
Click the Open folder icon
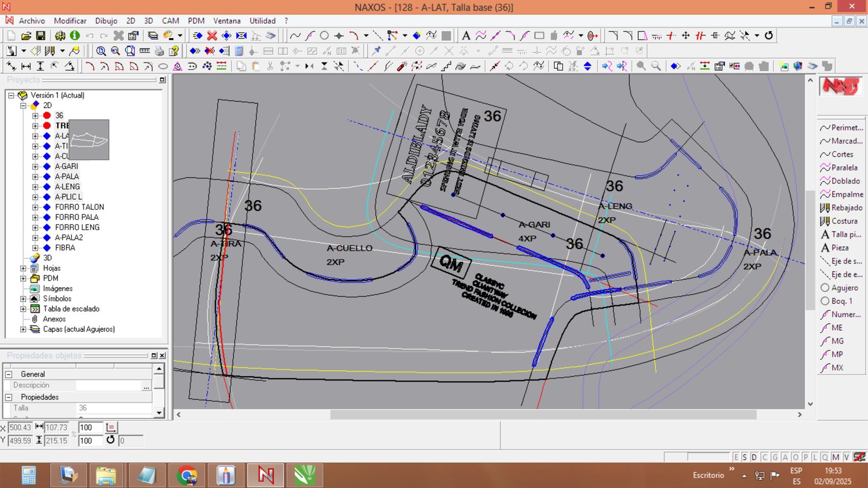[26, 36]
